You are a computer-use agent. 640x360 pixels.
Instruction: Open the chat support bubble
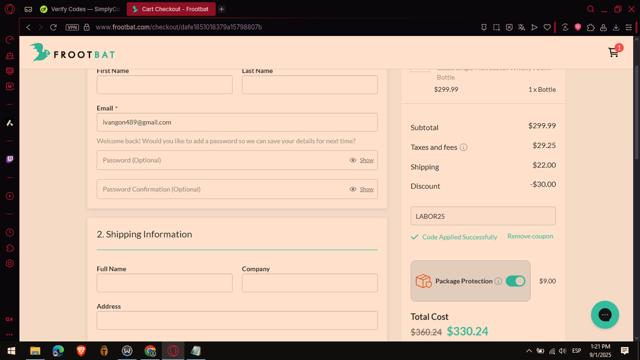(x=605, y=315)
